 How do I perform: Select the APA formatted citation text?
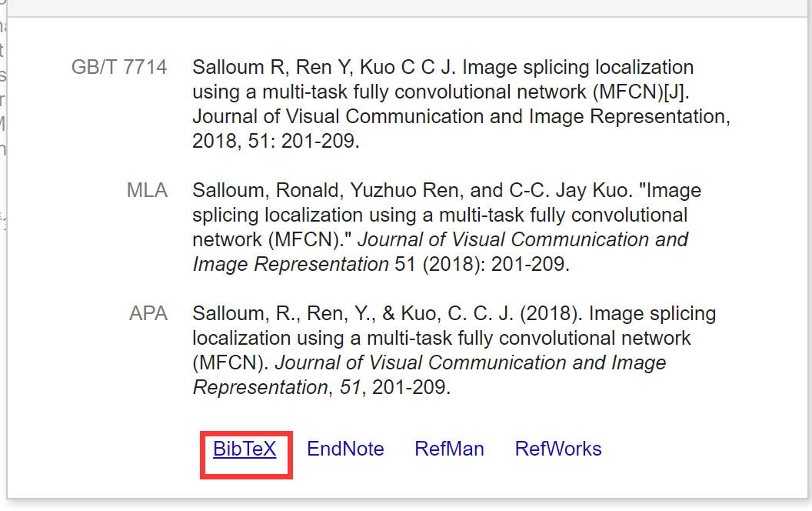(454, 350)
